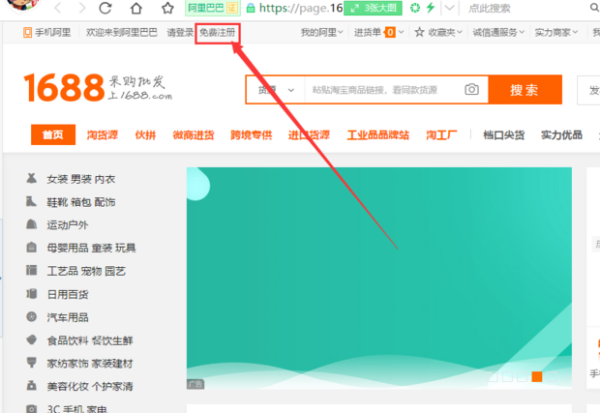Image resolution: width=600 pixels, height=413 pixels.
Task: Click the orange 搜索 button
Action: click(525, 90)
